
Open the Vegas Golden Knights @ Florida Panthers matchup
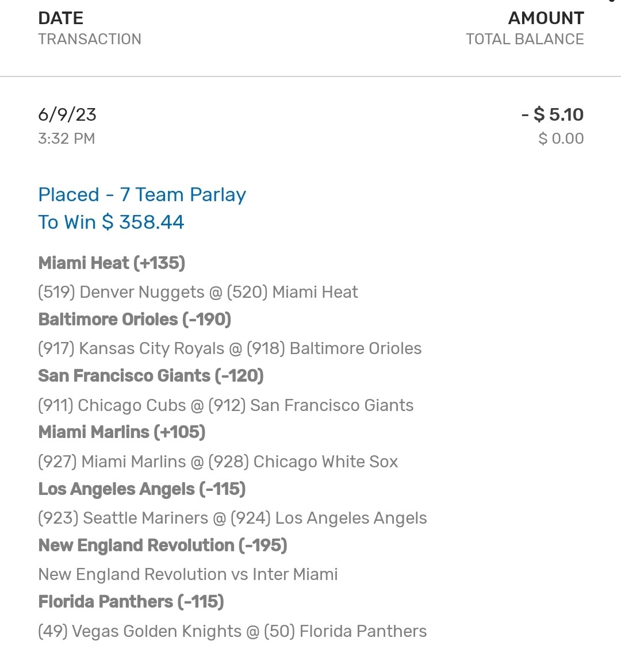tap(232, 631)
